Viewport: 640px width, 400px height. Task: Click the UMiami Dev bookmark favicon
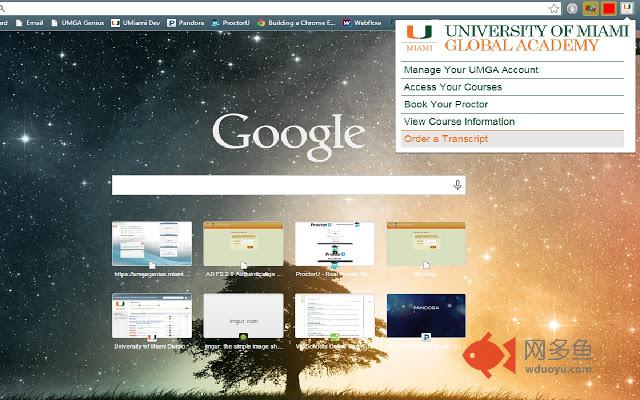tap(116, 23)
